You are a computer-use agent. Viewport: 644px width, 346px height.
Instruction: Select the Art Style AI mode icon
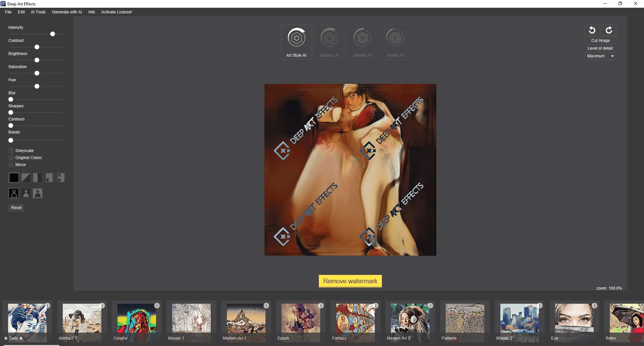296,38
